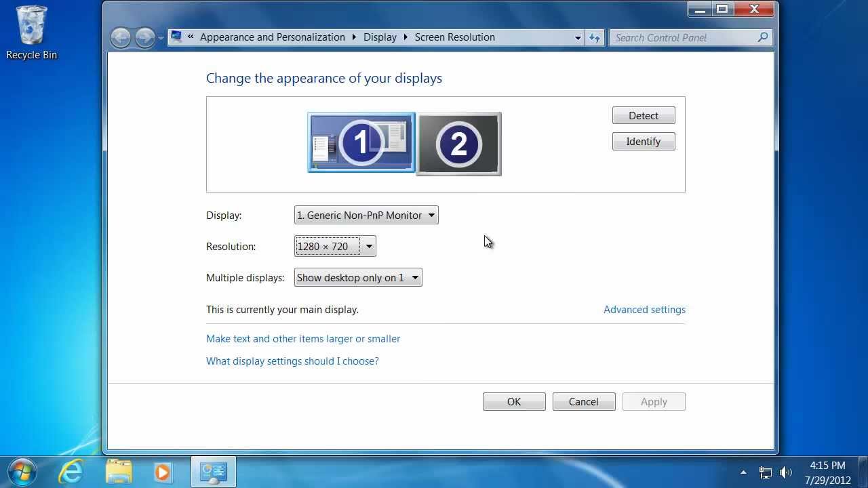Select monitor 2 thumbnail
This screenshot has width=868, height=488.
pyautogui.click(x=459, y=144)
